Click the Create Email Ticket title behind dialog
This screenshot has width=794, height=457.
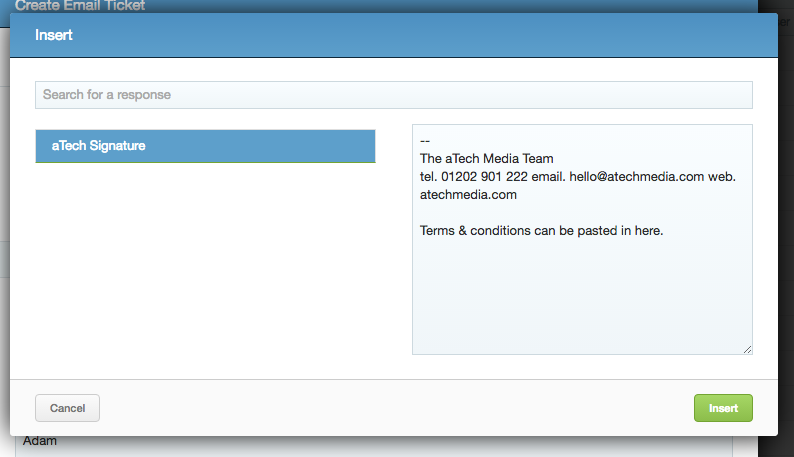click(80, 6)
